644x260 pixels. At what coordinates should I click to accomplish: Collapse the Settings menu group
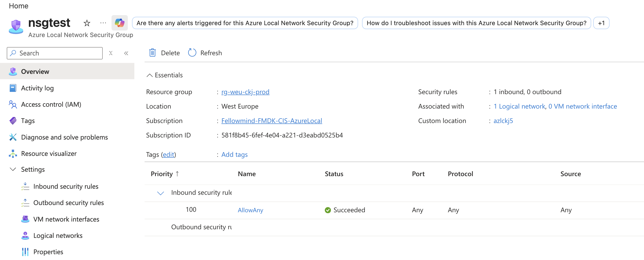13,169
